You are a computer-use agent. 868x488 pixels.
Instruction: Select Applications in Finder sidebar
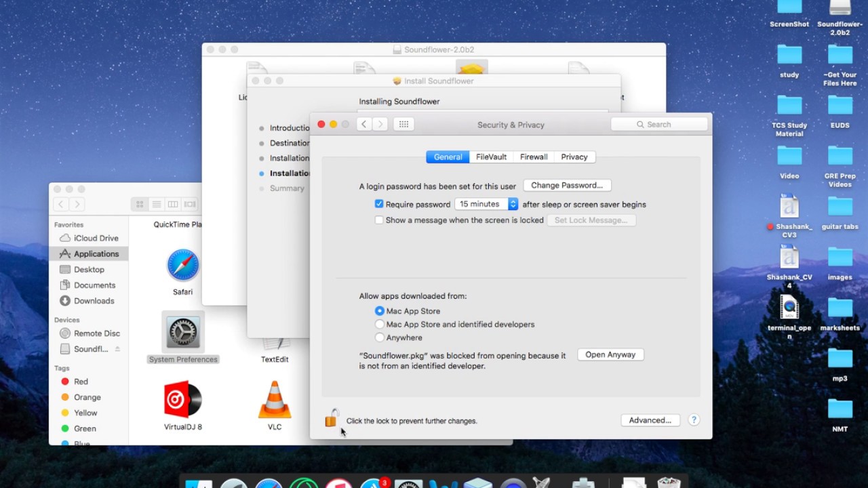point(89,253)
